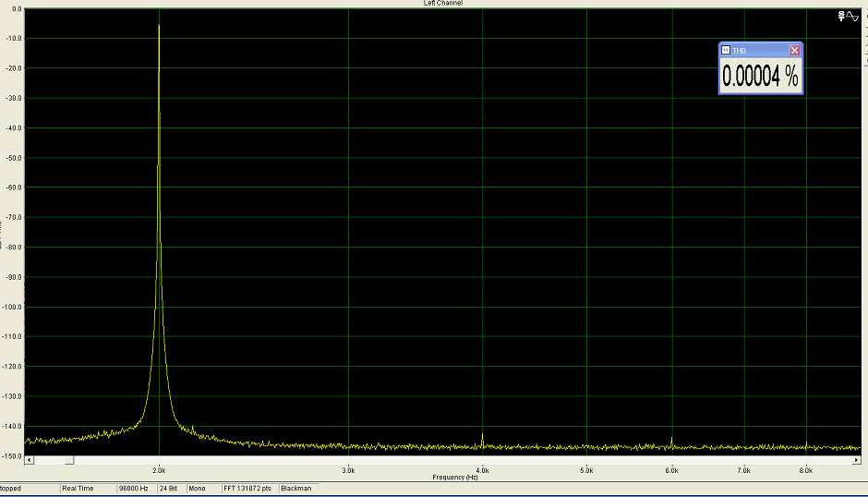Click the small harmonic spike at 4.0k
The width and height of the screenshot is (868, 497).
pyautogui.click(x=482, y=439)
